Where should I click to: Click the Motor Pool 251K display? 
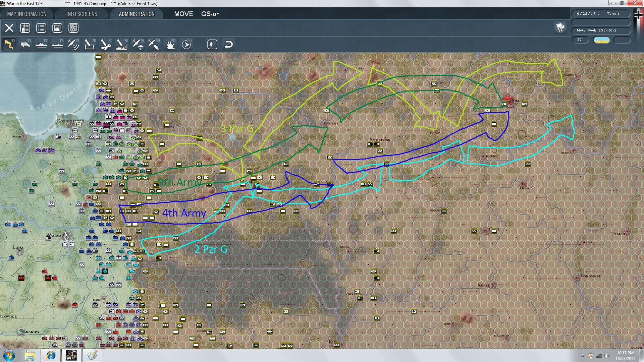point(601,31)
